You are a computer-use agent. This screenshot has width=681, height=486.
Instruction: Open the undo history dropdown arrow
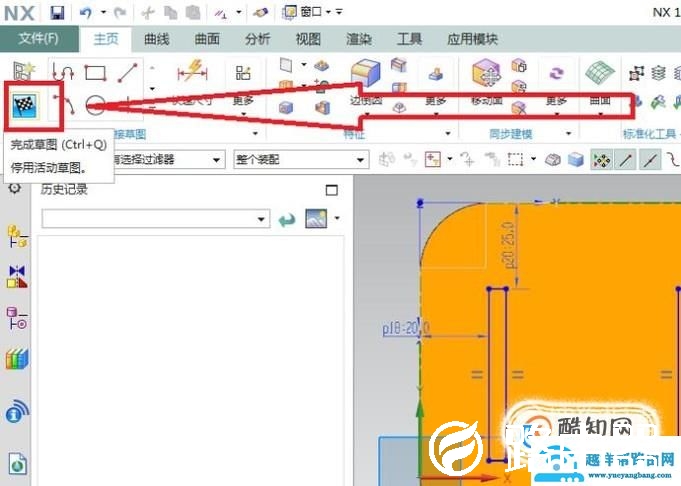(x=103, y=12)
